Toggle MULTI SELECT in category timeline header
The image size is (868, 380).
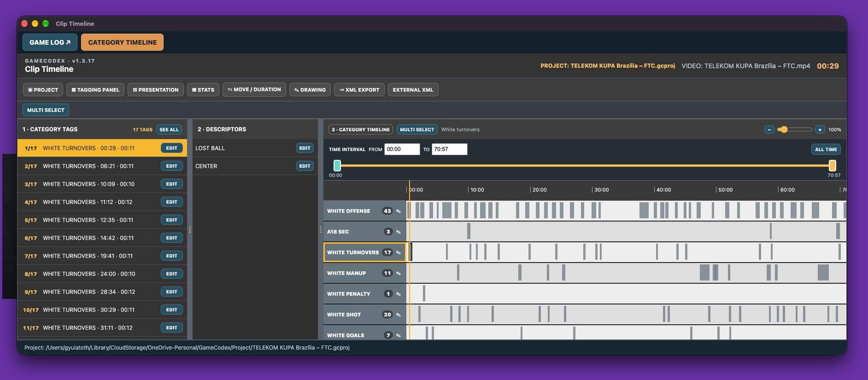[x=417, y=129]
